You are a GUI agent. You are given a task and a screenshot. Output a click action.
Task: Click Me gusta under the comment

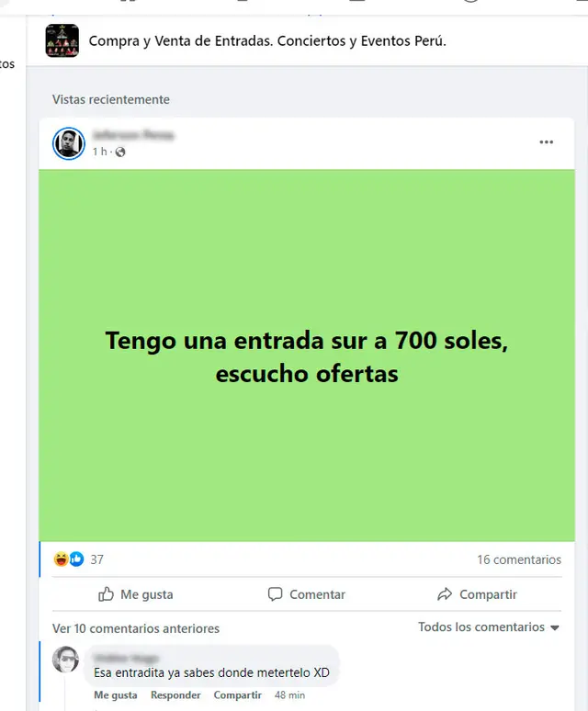tap(115, 695)
